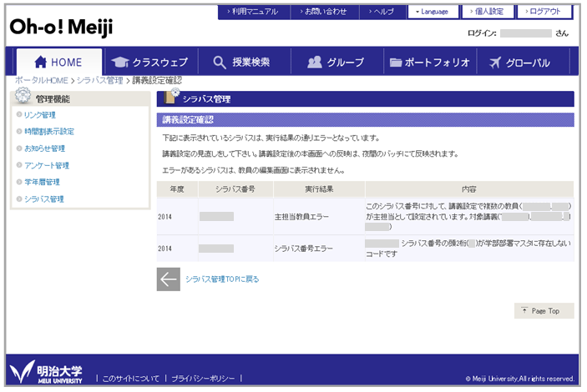Click the people icon for グループ

pyautogui.click(x=315, y=62)
